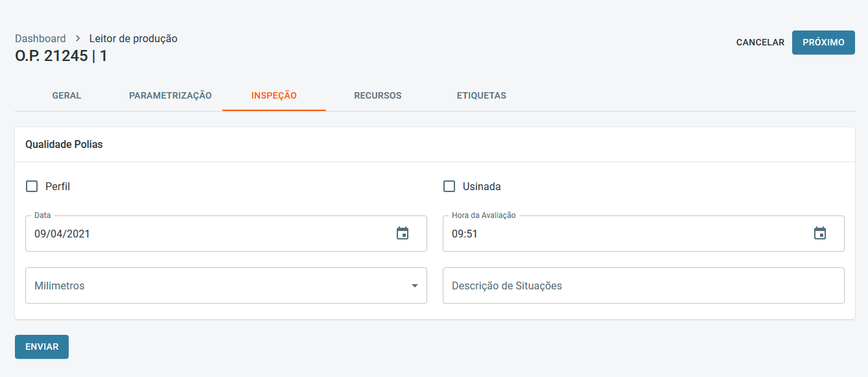Screen dimensions: 868x377
Task: Focus the Data date input field
Action: coord(207,234)
